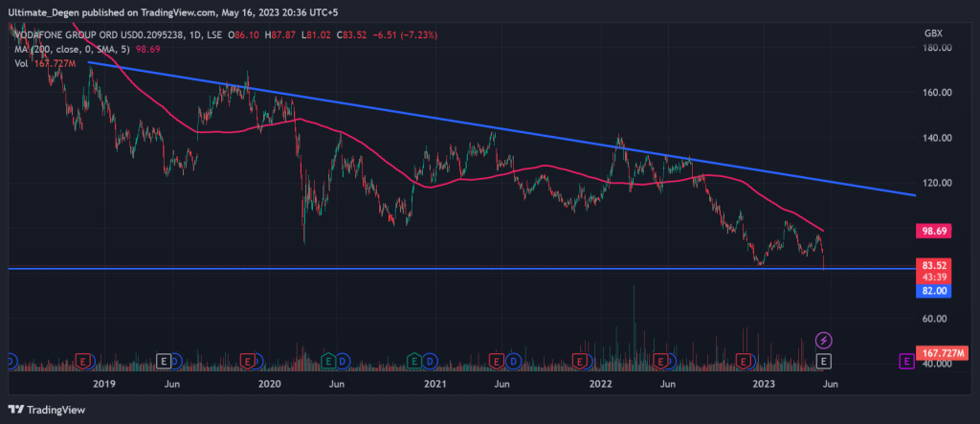Click the 83.52 current price label

pyautogui.click(x=934, y=264)
